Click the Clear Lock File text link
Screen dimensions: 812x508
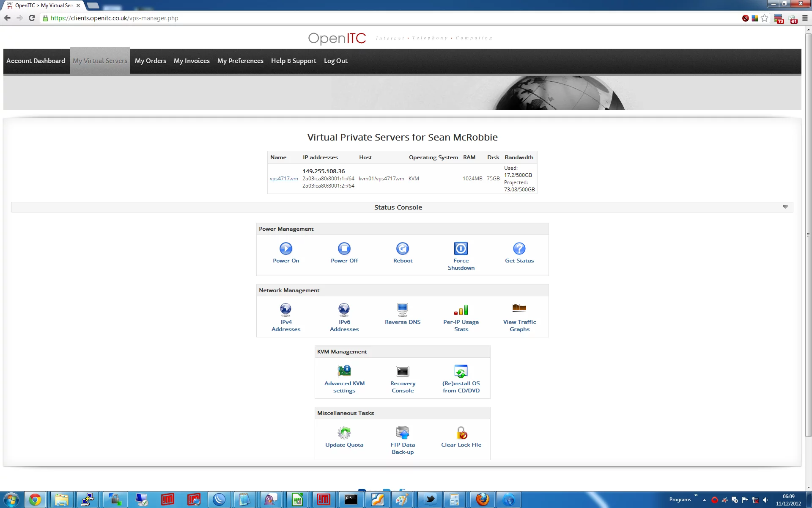coord(461,445)
